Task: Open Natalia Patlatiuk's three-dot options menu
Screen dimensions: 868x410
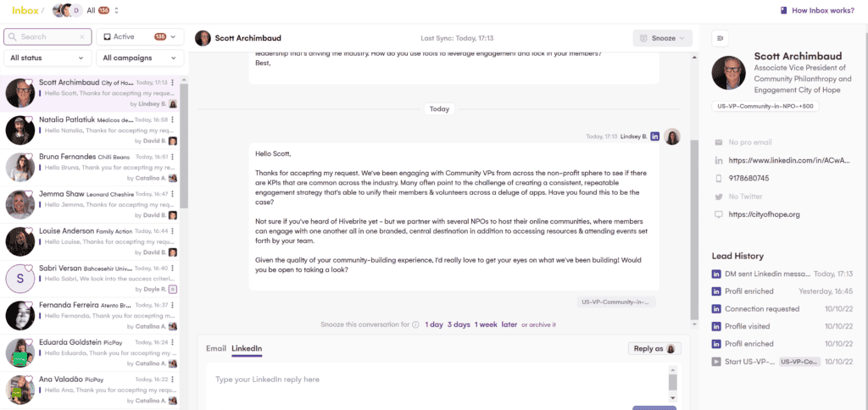Action: [x=173, y=120]
